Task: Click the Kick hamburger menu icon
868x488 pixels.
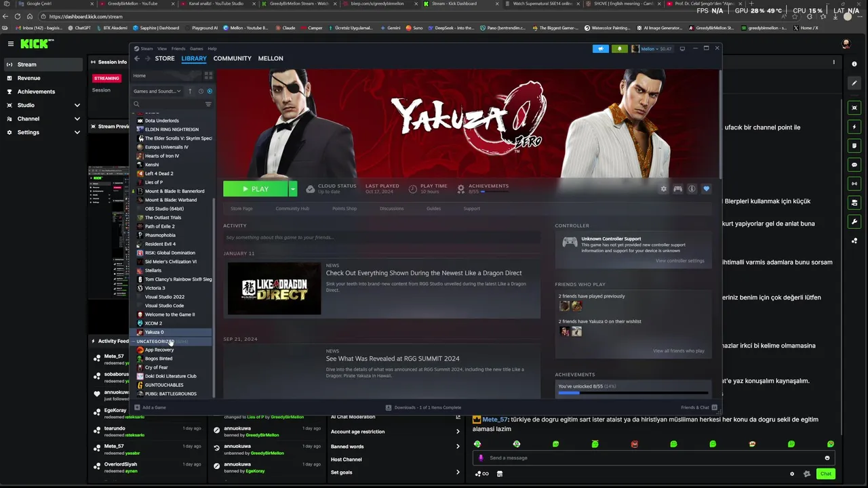Action: (10, 43)
